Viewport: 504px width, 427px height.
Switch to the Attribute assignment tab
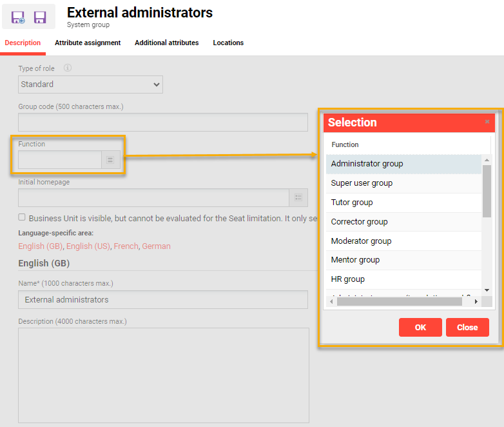coord(88,43)
